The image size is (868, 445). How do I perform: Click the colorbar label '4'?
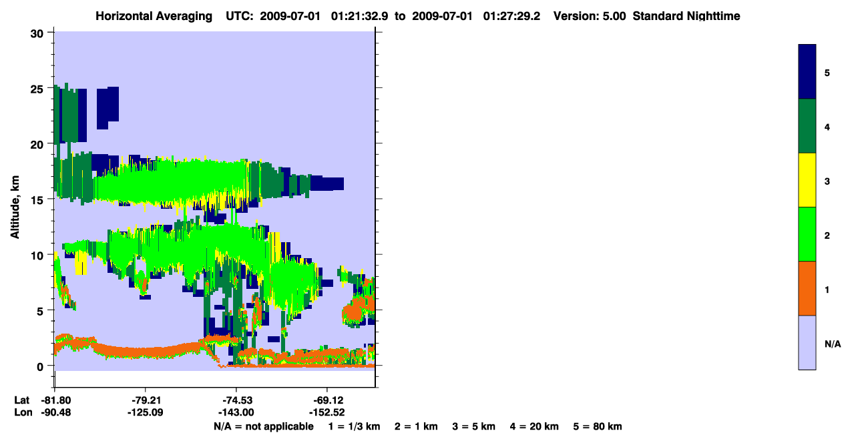point(827,126)
